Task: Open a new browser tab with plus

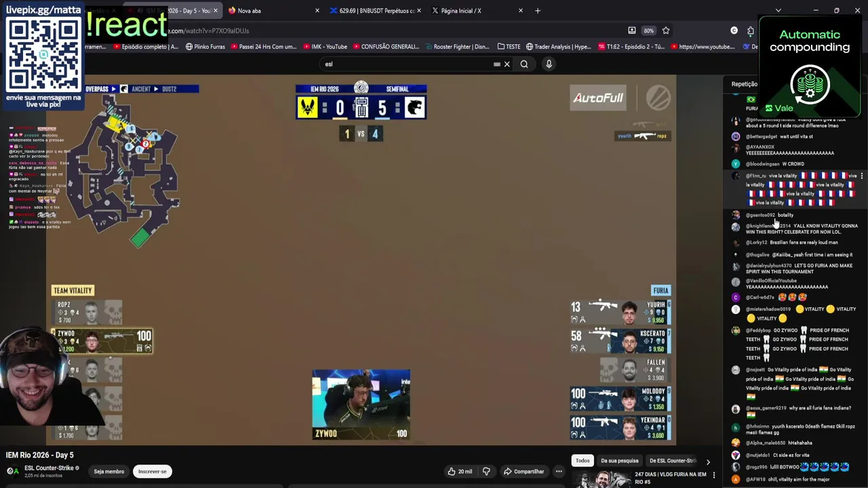Action: coord(538,11)
